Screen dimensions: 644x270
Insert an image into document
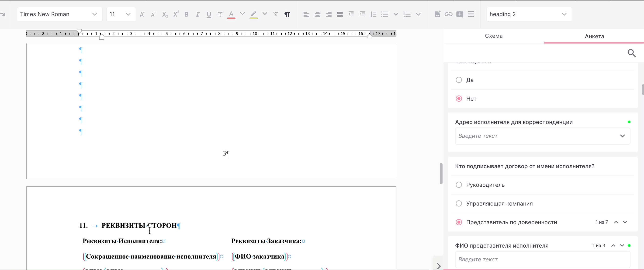tap(437, 14)
